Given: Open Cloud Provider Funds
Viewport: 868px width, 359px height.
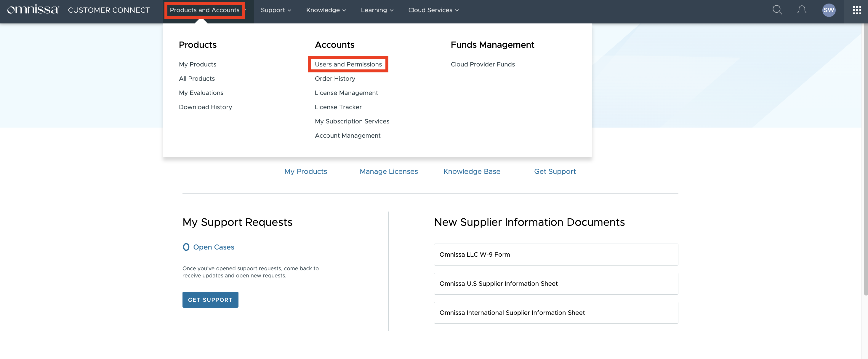Looking at the screenshot, I should coord(483,64).
